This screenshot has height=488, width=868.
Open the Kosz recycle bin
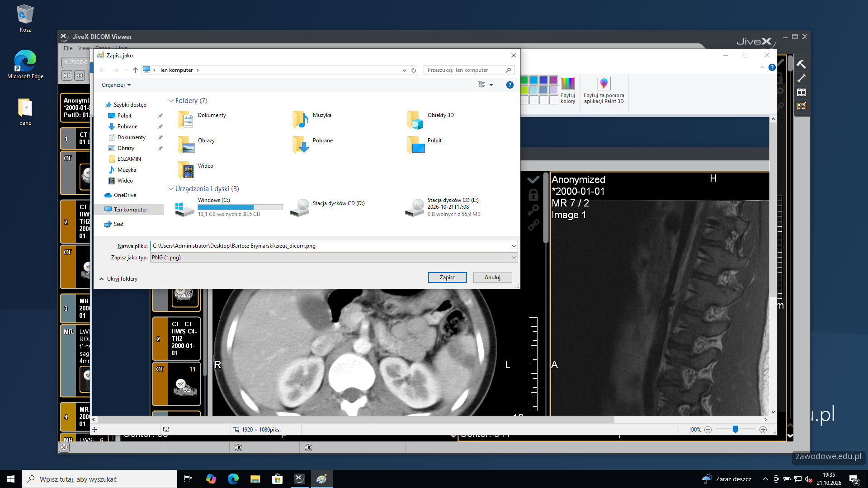coord(25,19)
